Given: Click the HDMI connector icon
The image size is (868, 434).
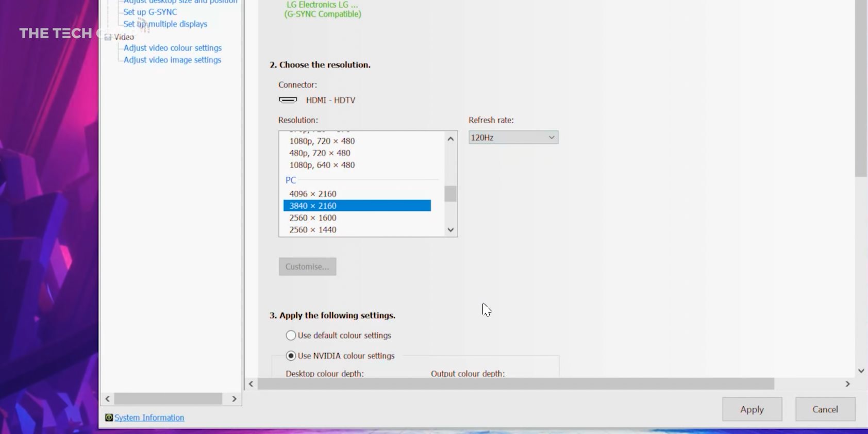Looking at the screenshot, I should pyautogui.click(x=288, y=100).
